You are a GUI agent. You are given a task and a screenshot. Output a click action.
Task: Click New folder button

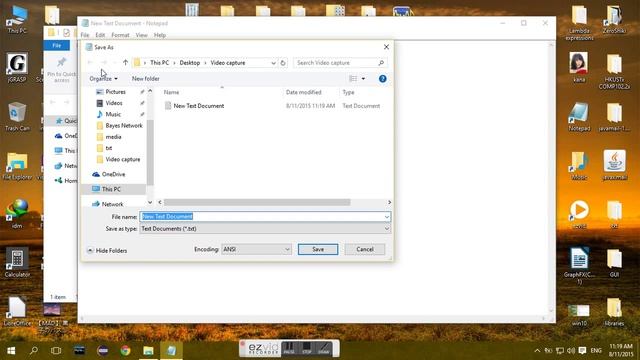pos(146,79)
